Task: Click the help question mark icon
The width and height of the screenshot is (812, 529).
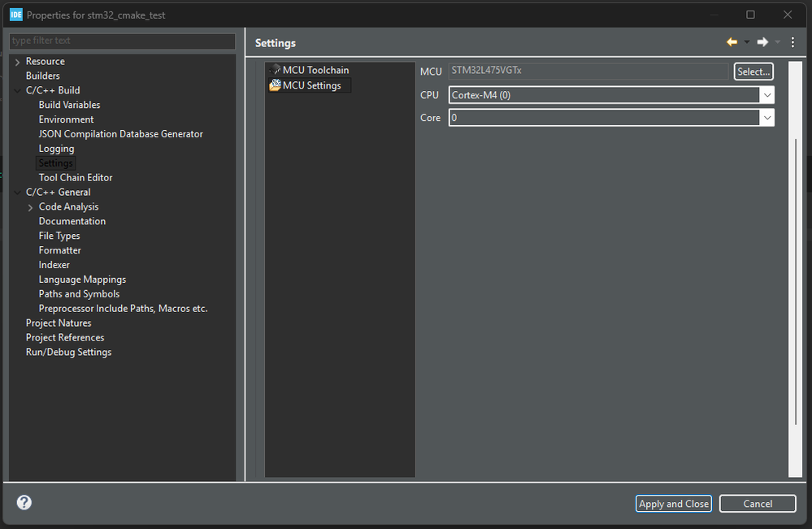Action: click(24, 503)
